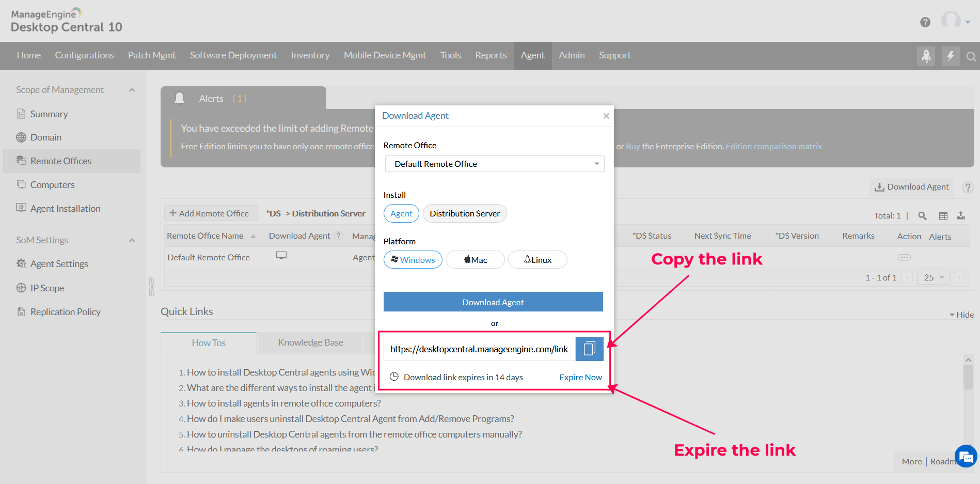This screenshot has height=484, width=980.
Task: Click the More link at bottom right
Action: [912, 462]
